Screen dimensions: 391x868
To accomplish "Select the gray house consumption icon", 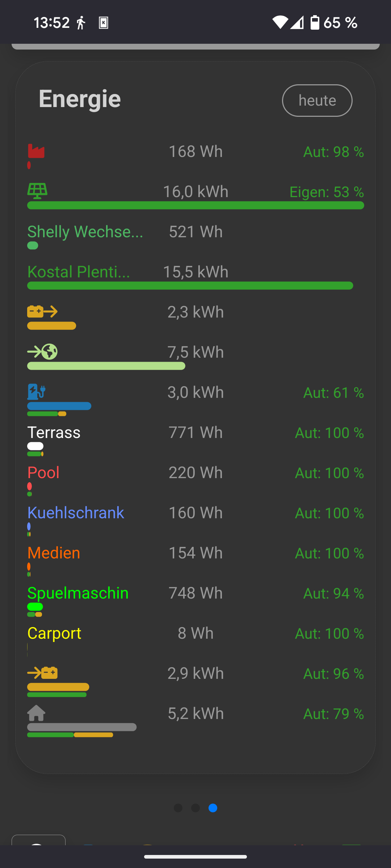I will [x=36, y=713].
